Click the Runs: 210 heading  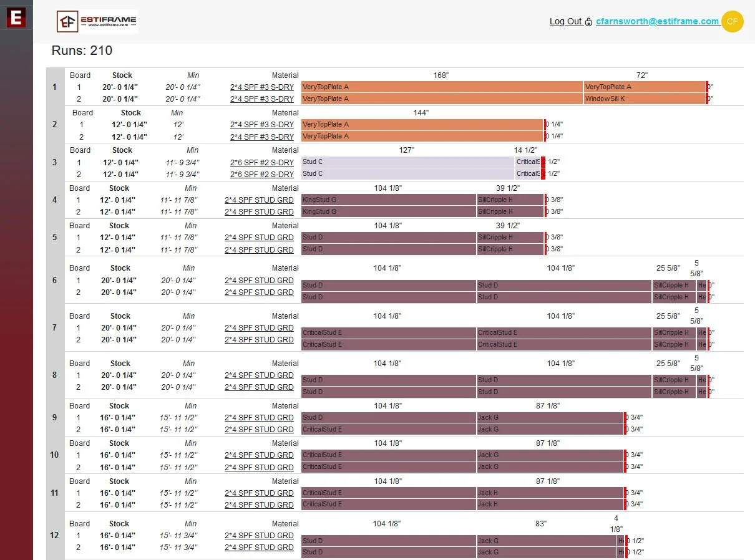click(x=81, y=51)
